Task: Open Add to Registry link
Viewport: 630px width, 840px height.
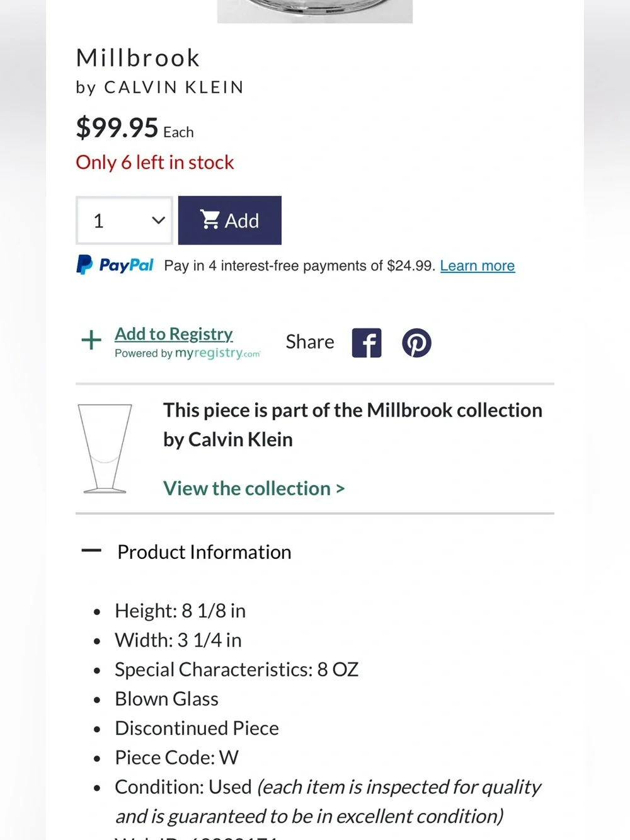Action: coord(174,334)
